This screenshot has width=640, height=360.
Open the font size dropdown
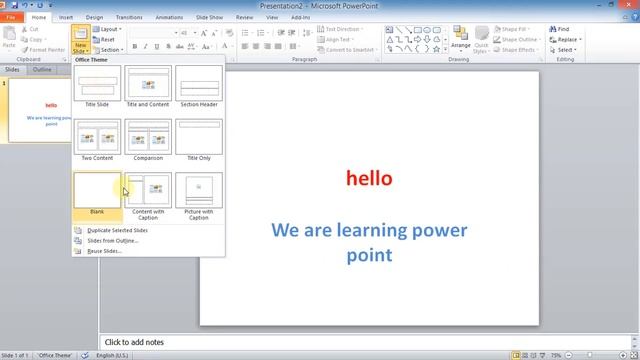(x=195, y=33)
